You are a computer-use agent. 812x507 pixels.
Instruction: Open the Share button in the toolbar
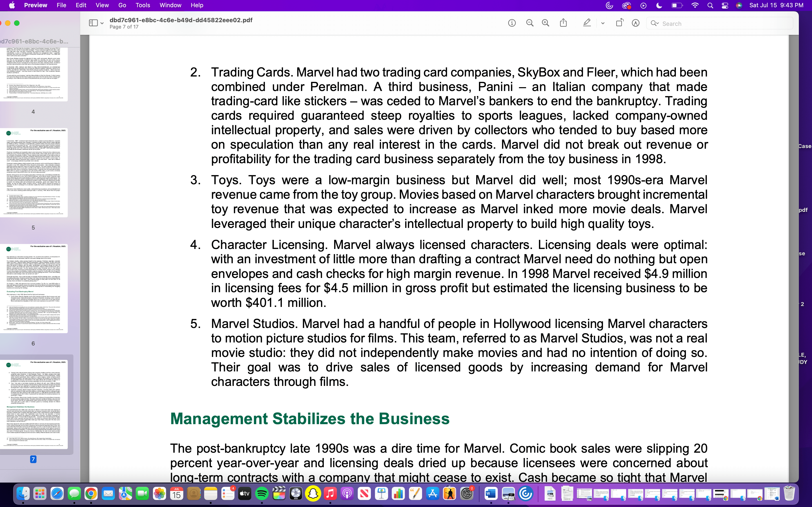tap(563, 23)
